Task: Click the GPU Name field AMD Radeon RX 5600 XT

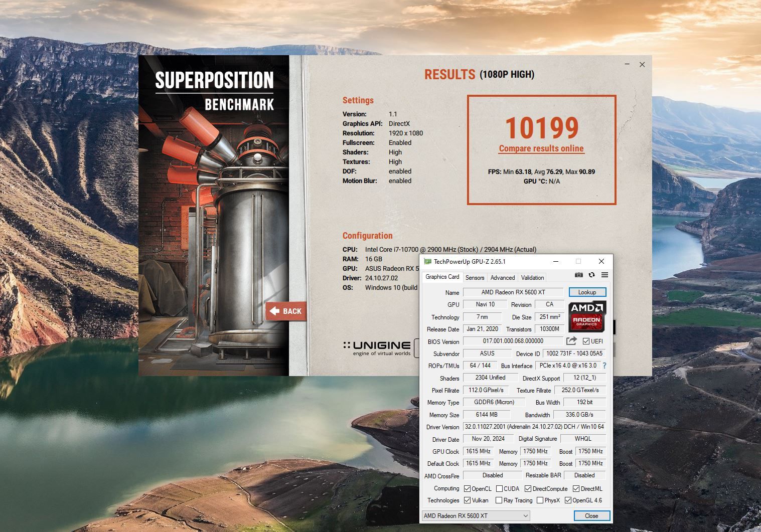Action: click(513, 292)
